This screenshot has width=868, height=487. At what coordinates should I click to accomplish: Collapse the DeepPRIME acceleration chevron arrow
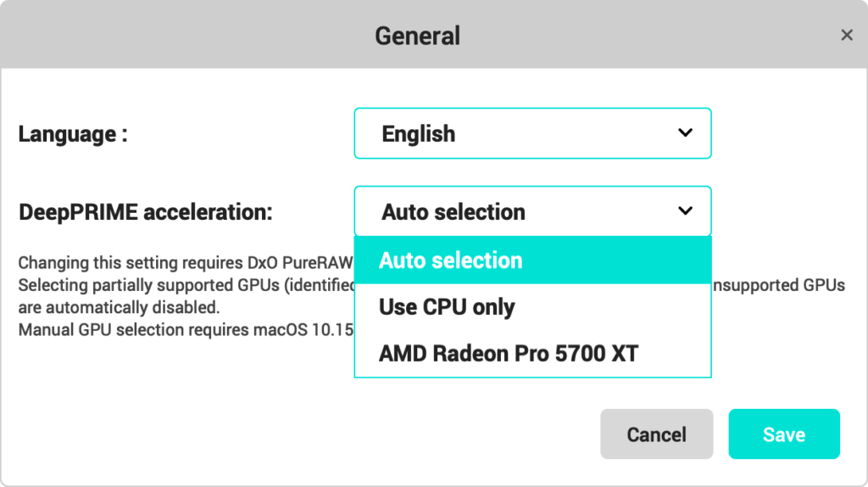pos(685,211)
